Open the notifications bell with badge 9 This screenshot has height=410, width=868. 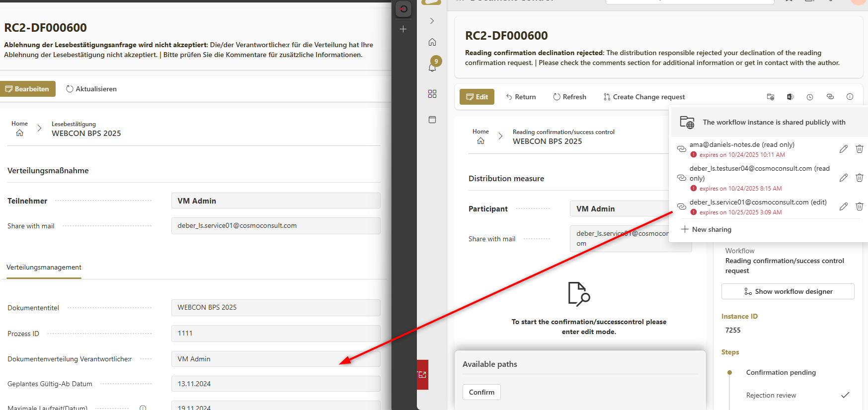[432, 67]
